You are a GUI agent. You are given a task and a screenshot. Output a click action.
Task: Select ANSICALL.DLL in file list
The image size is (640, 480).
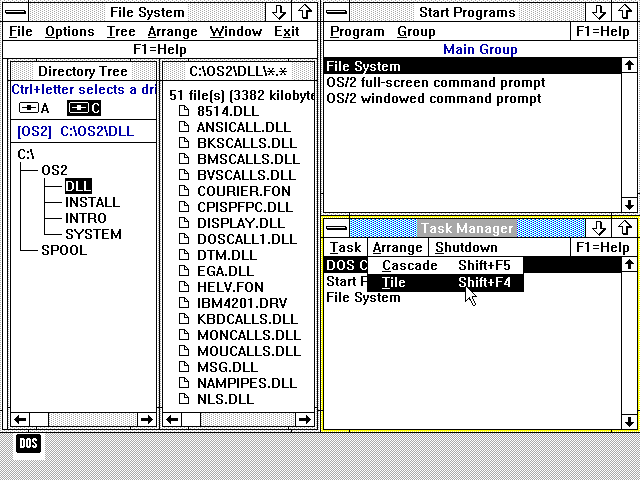(x=244, y=127)
